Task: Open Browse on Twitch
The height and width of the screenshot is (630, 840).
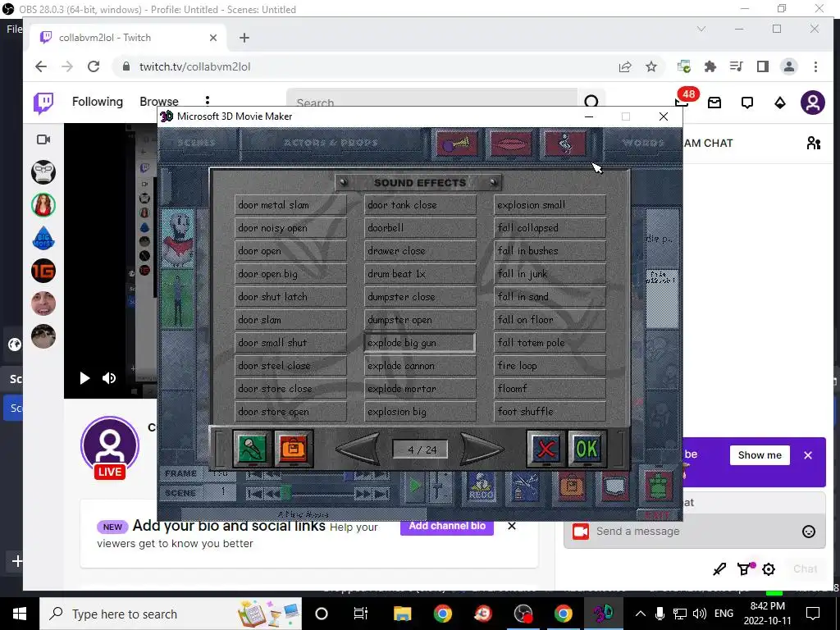Action: coord(159,102)
